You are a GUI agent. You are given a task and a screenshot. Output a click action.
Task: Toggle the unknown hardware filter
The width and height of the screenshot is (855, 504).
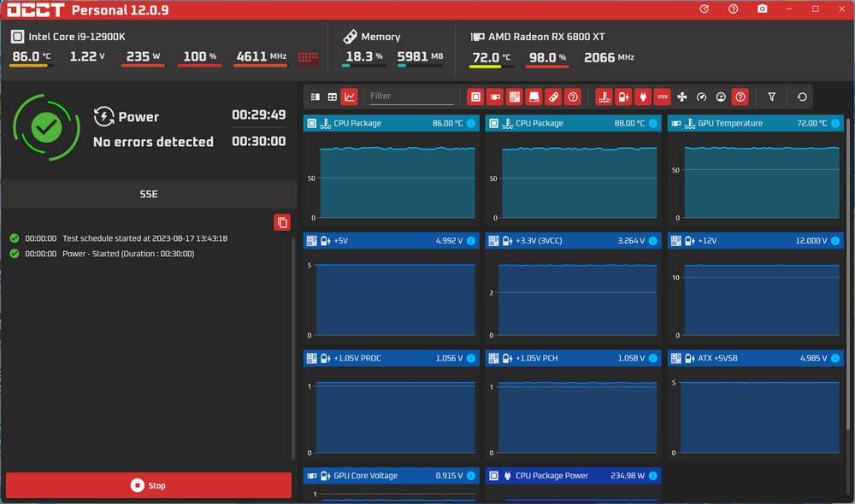[x=573, y=97]
